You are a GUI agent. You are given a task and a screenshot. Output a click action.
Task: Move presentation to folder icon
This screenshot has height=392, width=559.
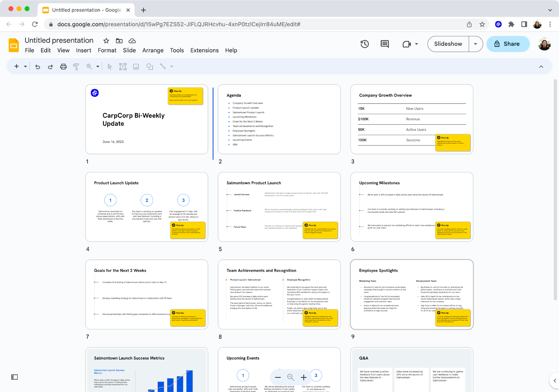(119, 41)
